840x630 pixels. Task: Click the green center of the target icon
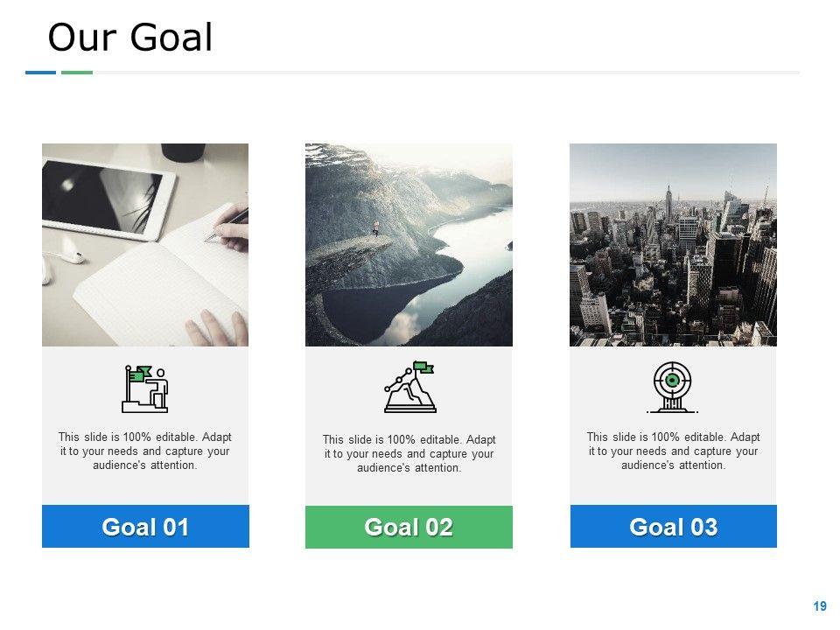(672, 380)
